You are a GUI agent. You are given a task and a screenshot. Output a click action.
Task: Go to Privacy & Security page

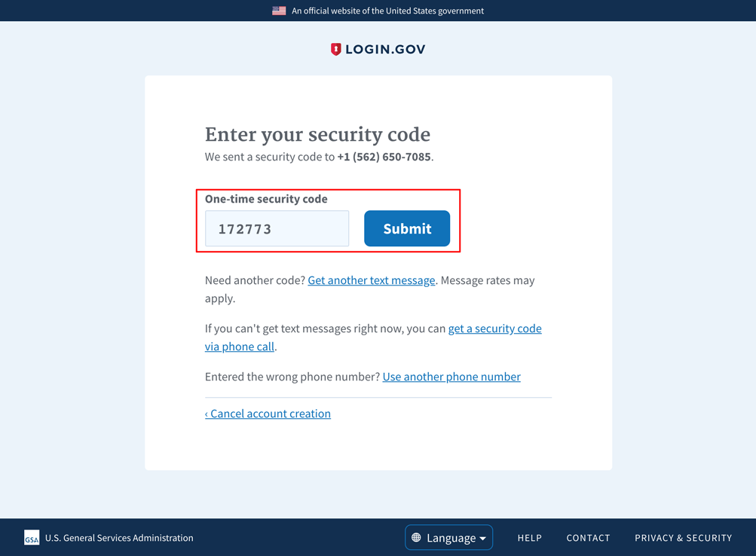tap(683, 538)
